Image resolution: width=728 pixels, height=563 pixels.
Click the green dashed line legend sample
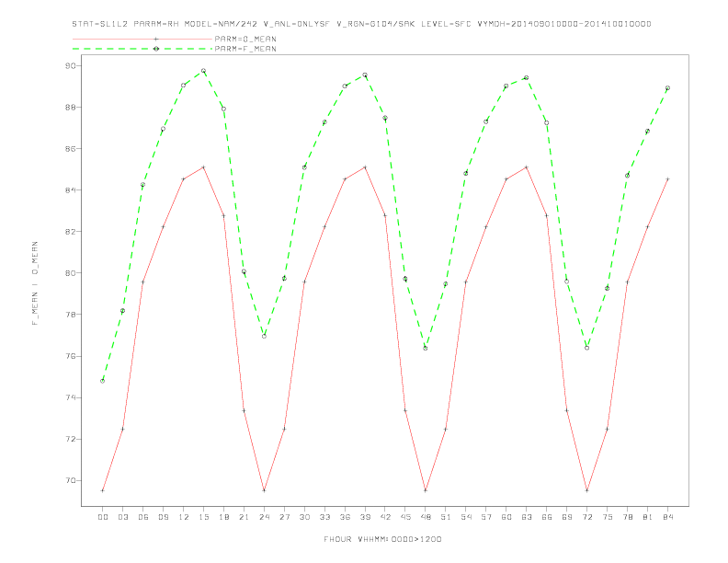tap(142, 49)
